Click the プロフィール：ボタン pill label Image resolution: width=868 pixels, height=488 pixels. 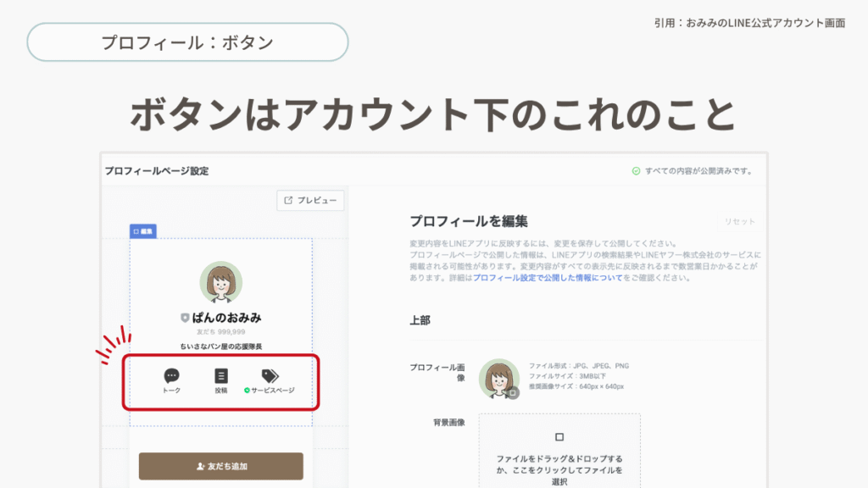click(x=187, y=42)
